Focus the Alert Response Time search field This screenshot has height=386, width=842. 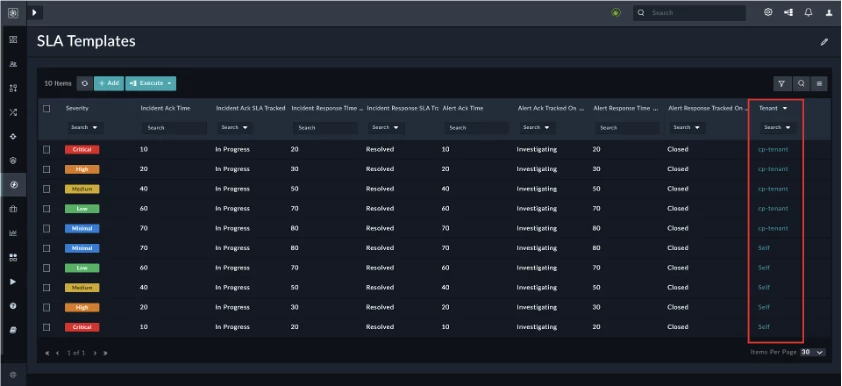(x=627, y=128)
